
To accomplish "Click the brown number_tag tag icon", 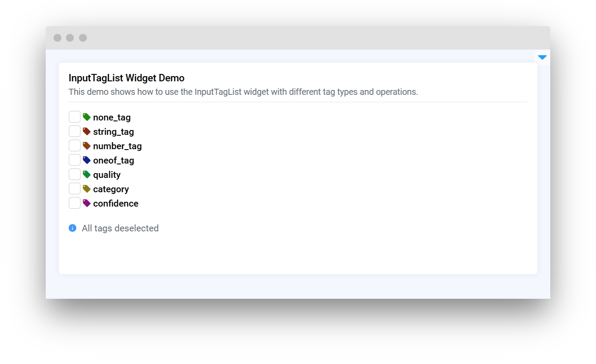I will tap(87, 146).
